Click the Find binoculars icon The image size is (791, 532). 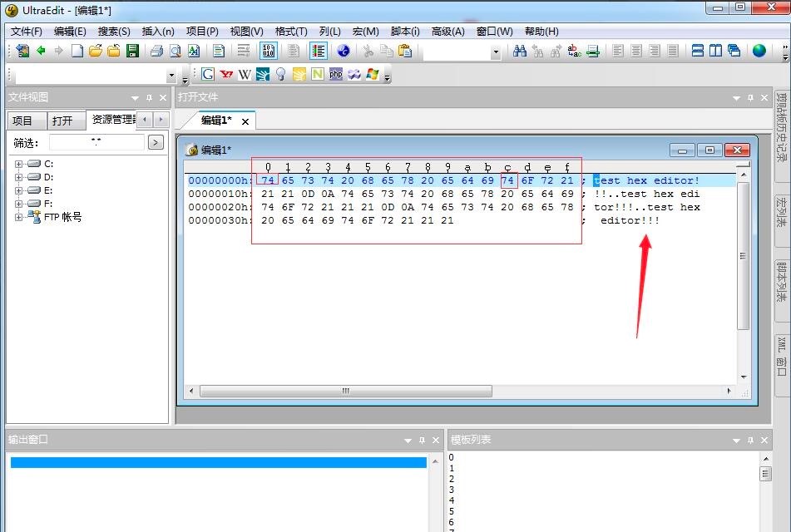click(x=520, y=51)
